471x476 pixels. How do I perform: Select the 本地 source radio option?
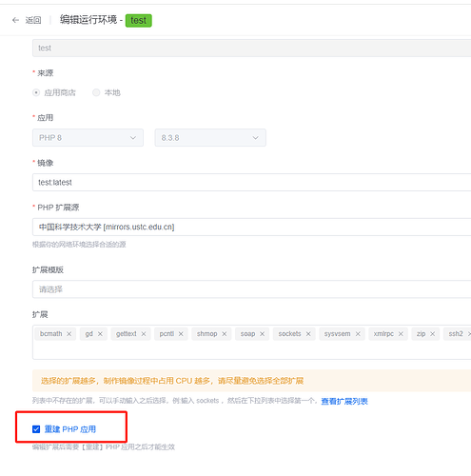click(96, 92)
